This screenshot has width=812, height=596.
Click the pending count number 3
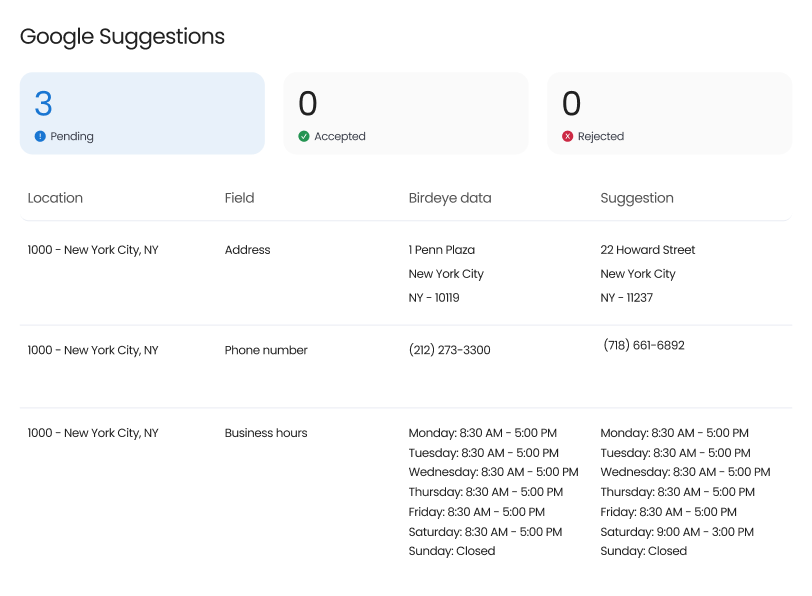[43, 104]
